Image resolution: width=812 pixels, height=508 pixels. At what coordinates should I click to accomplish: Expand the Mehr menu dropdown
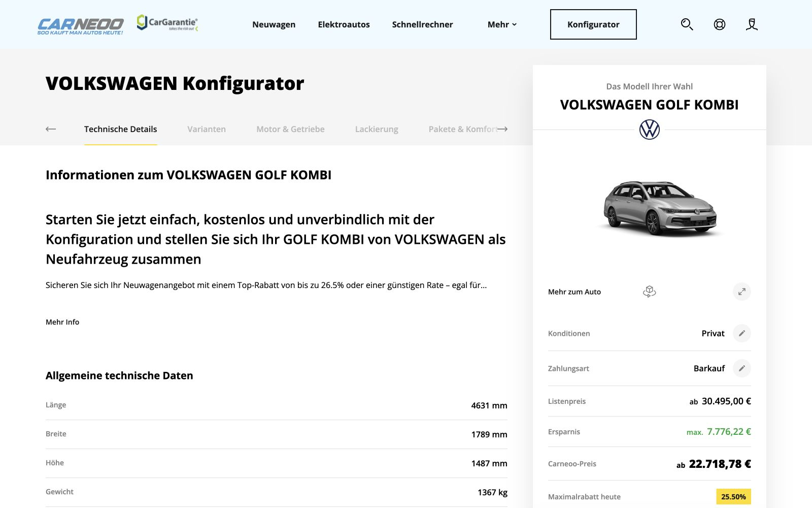(x=502, y=24)
